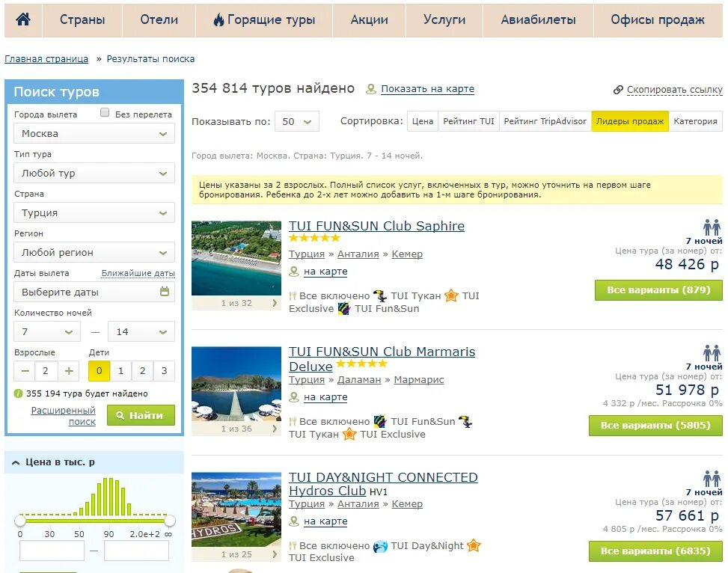Click map pin icon for Hydros Club

click(x=294, y=521)
